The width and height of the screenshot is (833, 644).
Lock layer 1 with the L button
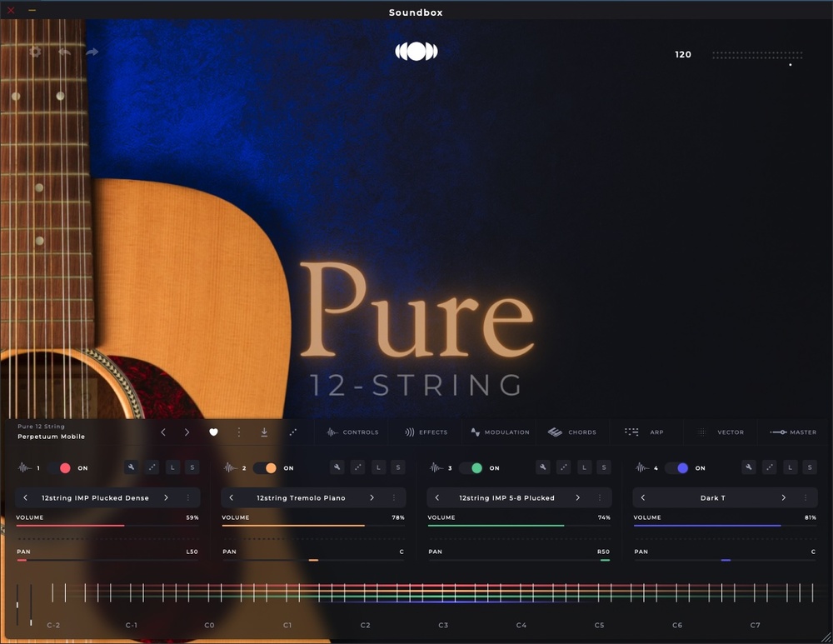tap(172, 467)
